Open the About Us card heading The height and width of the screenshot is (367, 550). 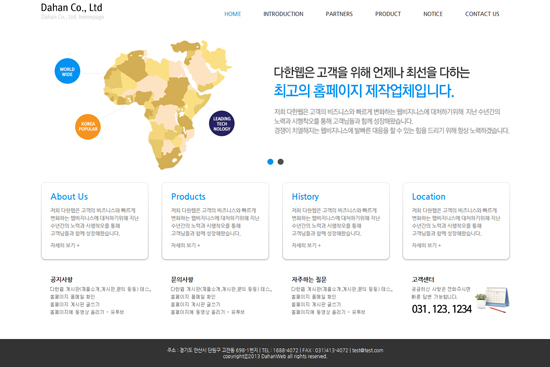click(x=69, y=196)
